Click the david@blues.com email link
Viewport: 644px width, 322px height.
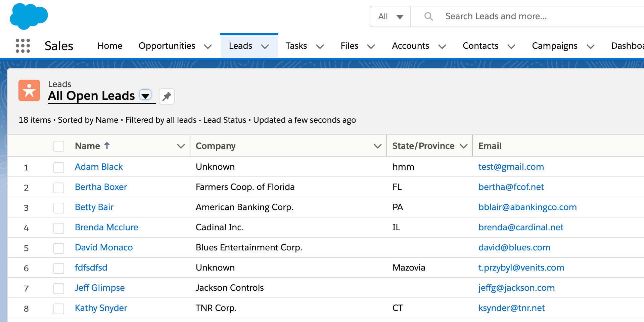(x=514, y=247)
